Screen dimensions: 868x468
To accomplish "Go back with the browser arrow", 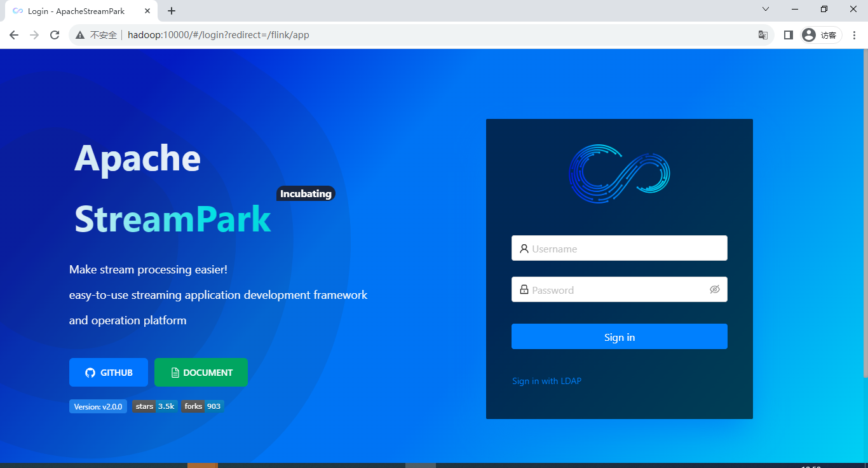I will pyautogui.click(x=14, y=35).
